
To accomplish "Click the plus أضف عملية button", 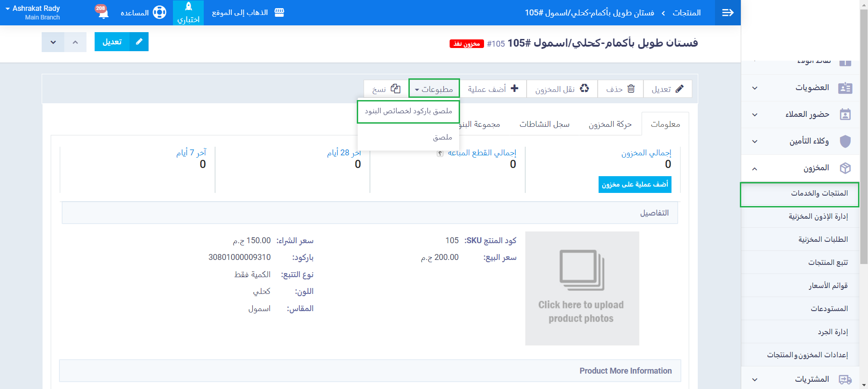I will click(493, 89).
